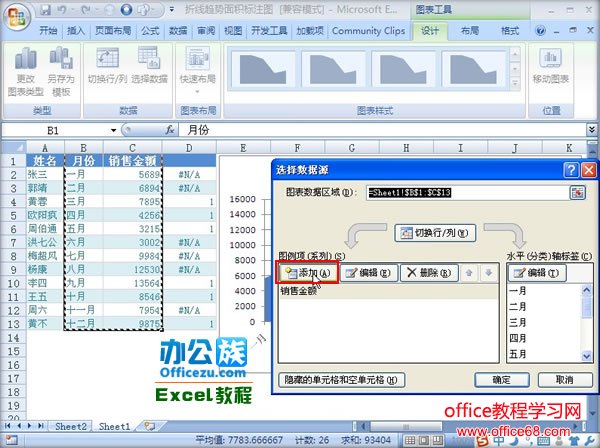Open dialog help question mark
The image size is (600, 448).
pyautogui.click(x=571, y=169)
